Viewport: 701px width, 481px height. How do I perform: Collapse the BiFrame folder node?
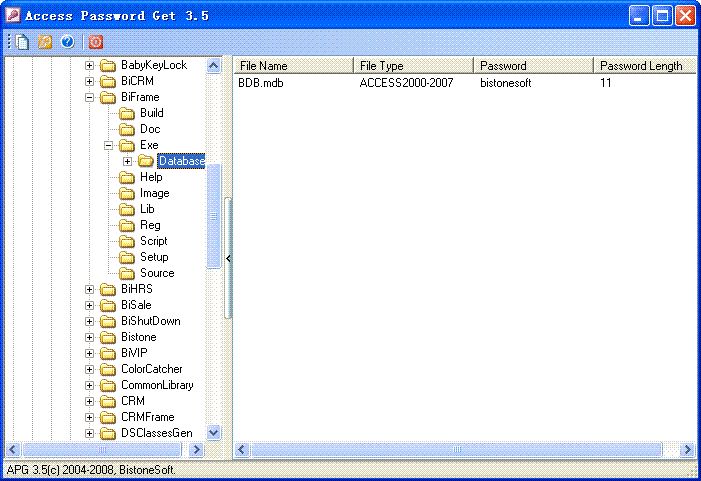click(x=89, y=97)
